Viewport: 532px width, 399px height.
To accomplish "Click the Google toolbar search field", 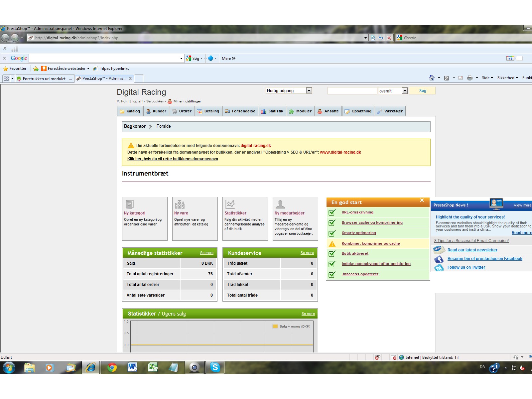I will coord(104,59).
